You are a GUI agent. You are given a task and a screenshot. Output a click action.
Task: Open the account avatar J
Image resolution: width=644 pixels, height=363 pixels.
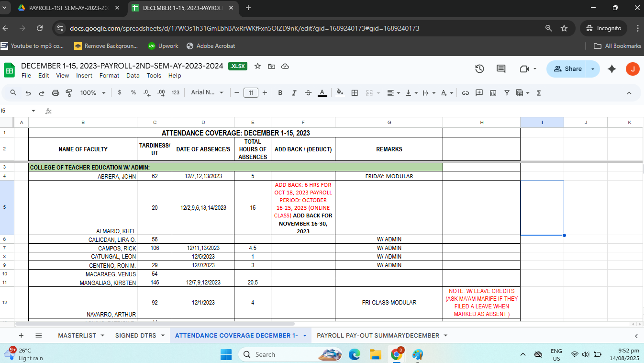tap(633, 69)
